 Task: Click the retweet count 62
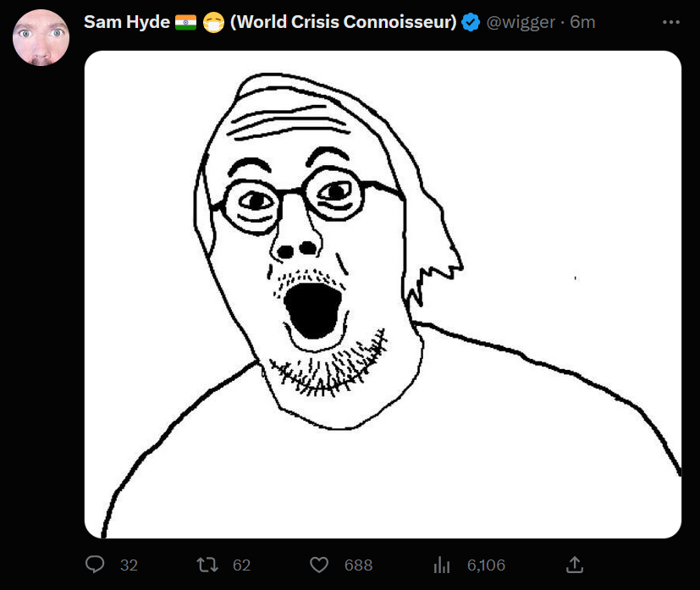coord(241,565)
